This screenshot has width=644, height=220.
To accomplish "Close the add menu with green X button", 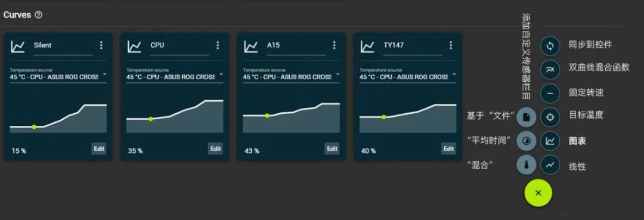I will pyautogui.click(x=538, y=193).
